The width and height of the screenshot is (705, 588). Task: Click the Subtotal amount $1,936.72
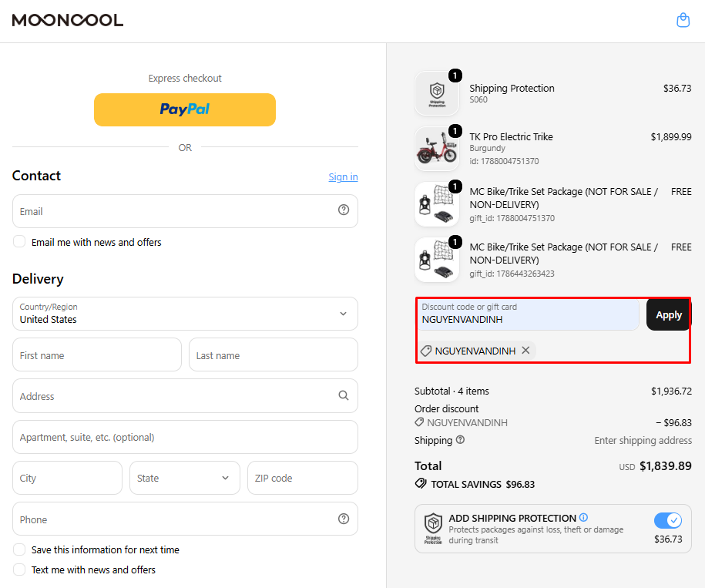click(x=671, y=391)
